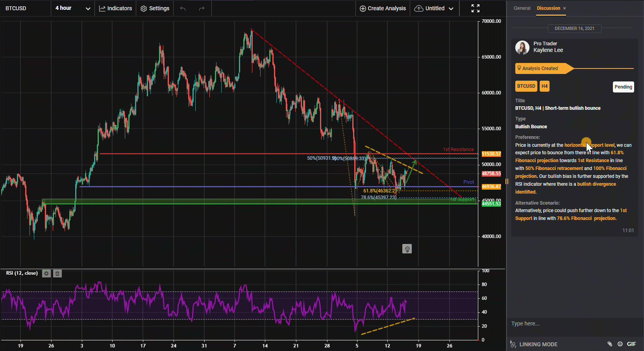Open RSI indicator settings gear
The image size is (644, 351).
(x=46, y=273)
